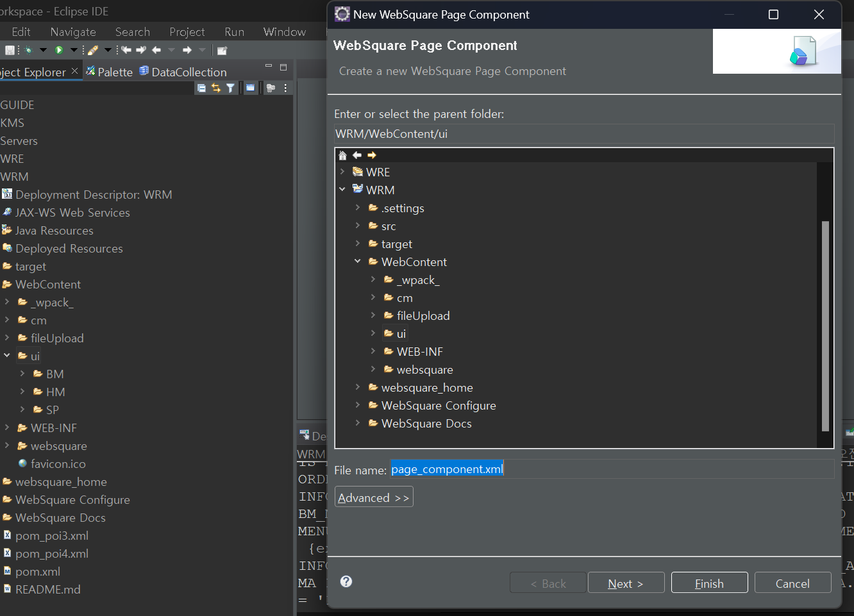Open Project Explorer view menu (three dots)
The image size is (854, 616).
point(285,88)
